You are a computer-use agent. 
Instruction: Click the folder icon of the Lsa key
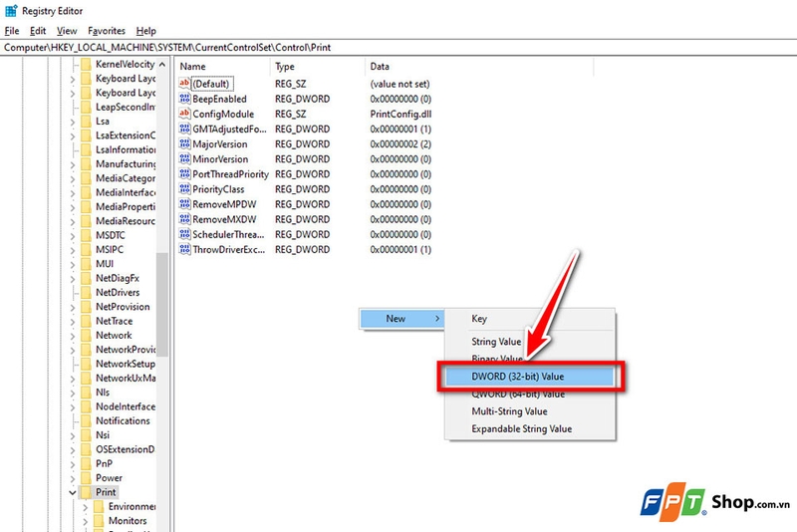coord(87,121)
